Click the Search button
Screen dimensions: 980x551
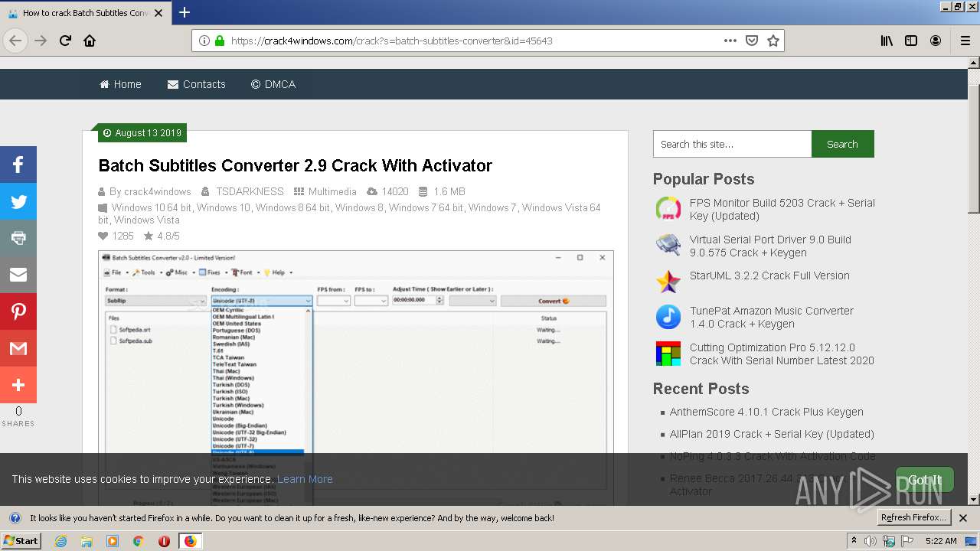pos(842,144)
